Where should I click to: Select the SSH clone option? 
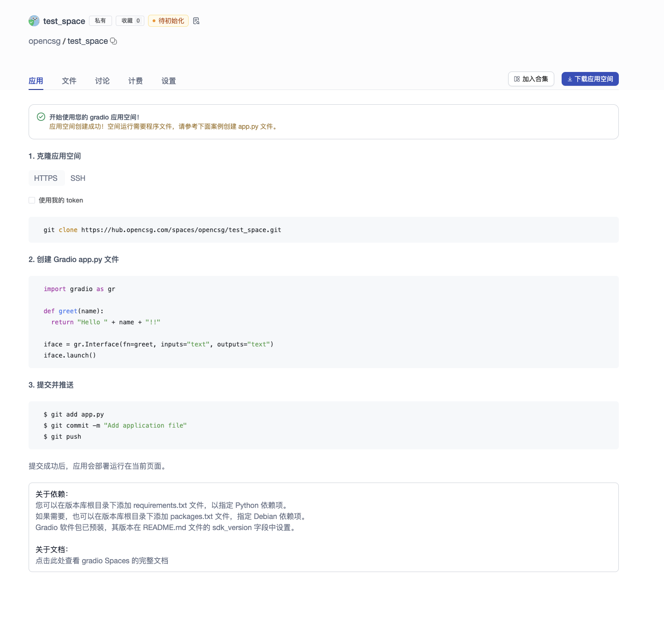78,178
